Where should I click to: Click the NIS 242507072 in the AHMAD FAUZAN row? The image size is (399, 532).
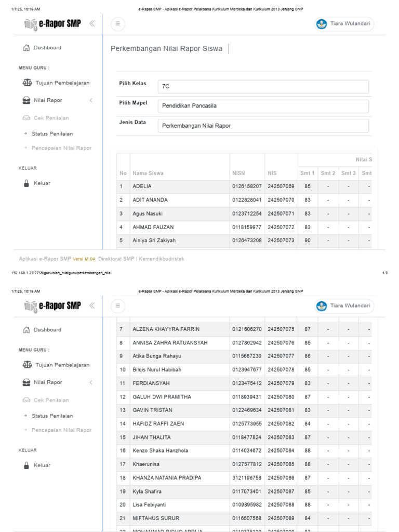click(x=281, y=228)
